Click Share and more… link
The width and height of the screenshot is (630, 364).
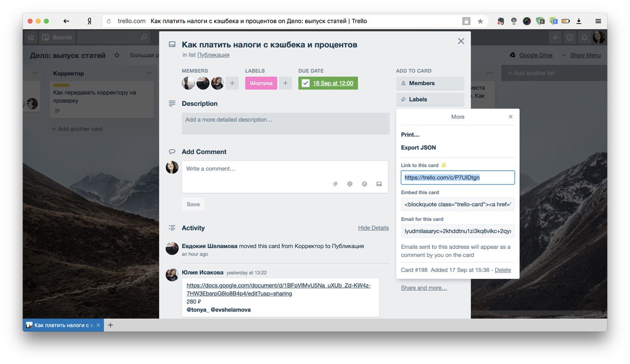click(424, 288)
